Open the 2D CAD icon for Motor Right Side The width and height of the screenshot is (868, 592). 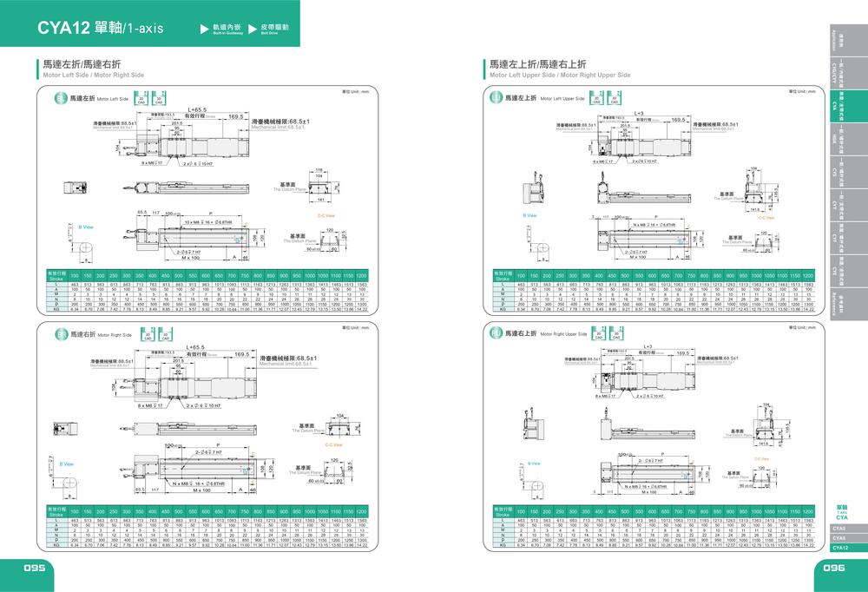[x=148, y=334]
